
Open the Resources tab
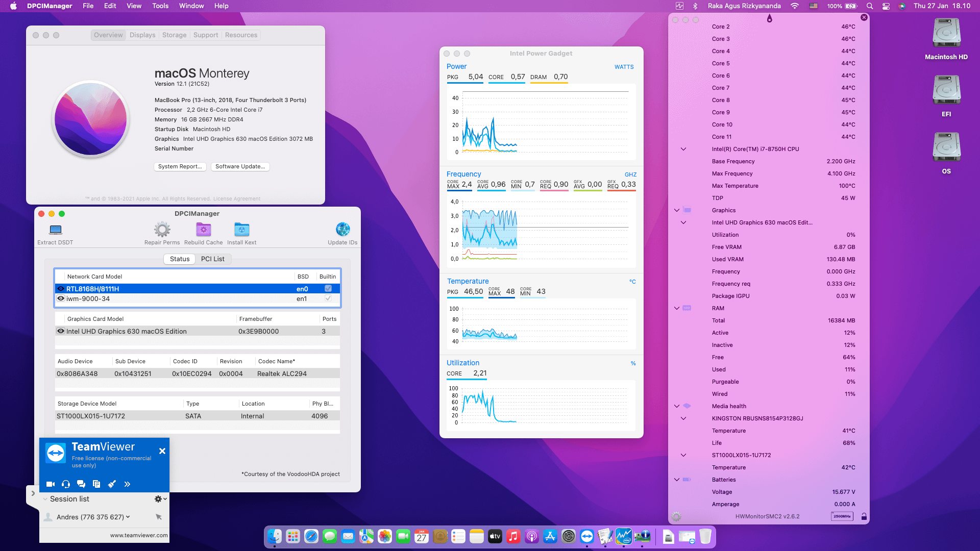pyautogui.click(x=241, y=35)
